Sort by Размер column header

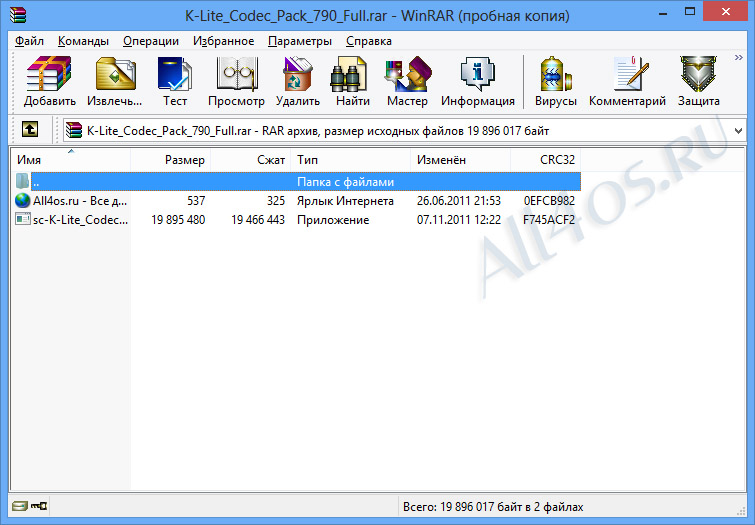170,160
